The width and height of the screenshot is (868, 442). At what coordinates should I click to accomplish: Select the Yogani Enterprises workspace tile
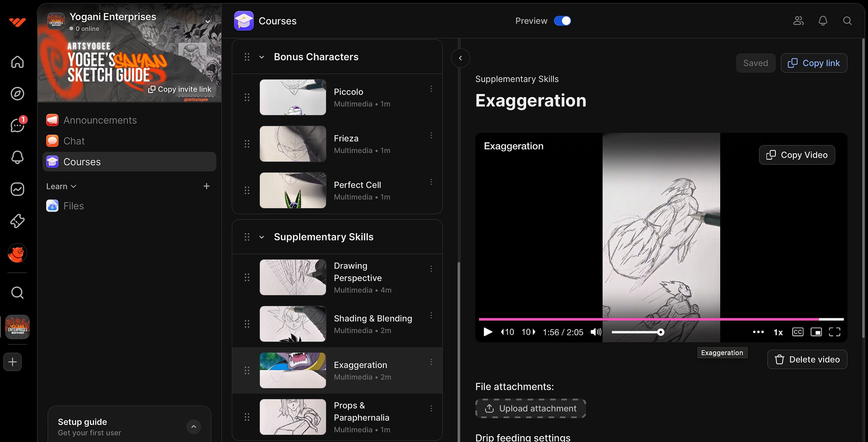pyautogui.click(x=17, y=327)
